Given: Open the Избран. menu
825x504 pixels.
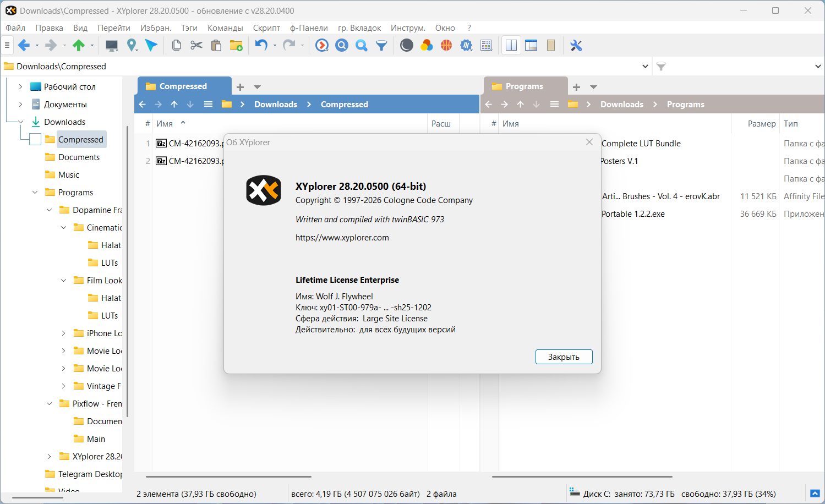Looking at the screenshot, I should (x=156, y=28).
